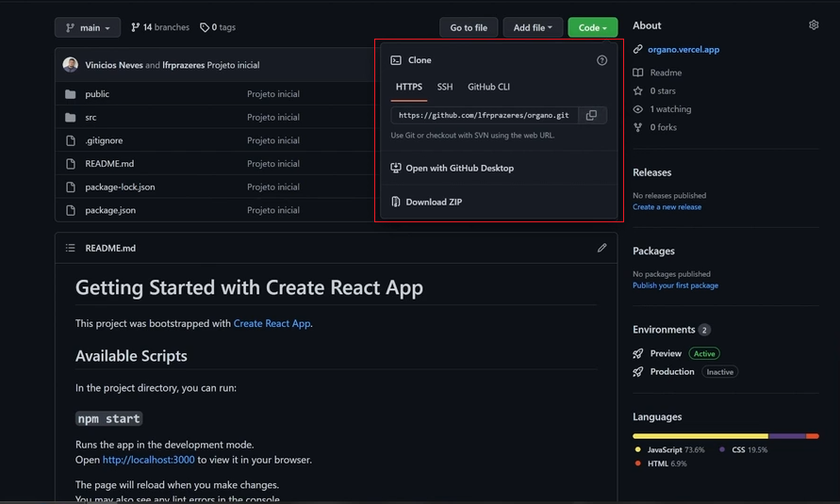Viewport: 840px width, 504px height.
Task: Open the public folder
Action: point(97,93)
